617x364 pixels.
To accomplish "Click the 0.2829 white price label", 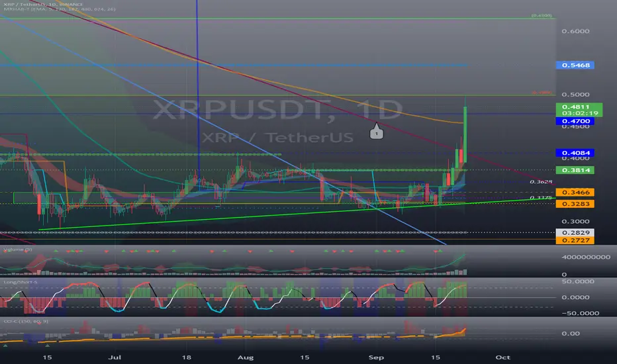I will (x=575, y=232).
